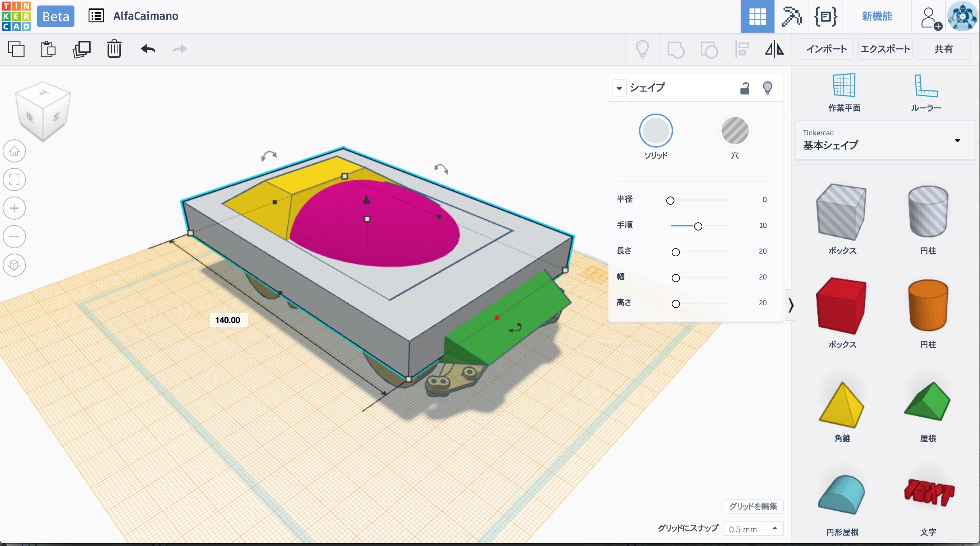Click the zoom in plus icon

(x=14, y=208)
